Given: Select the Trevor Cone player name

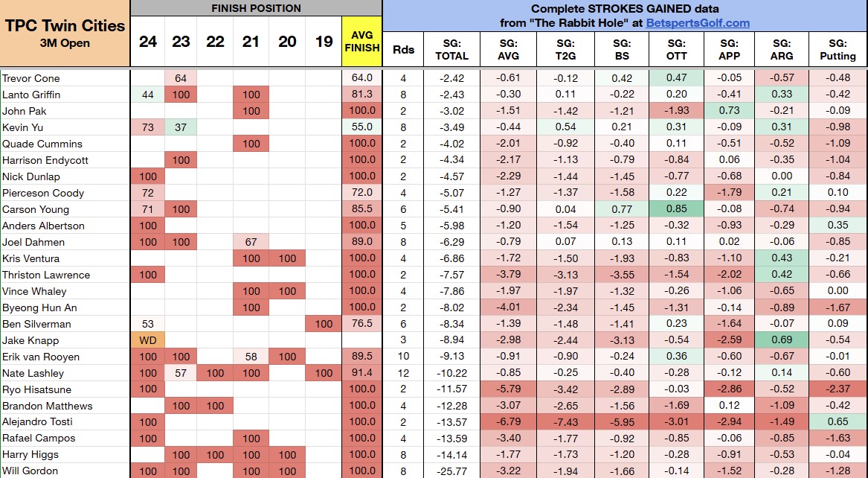Looking at the screenshot, I should [31, 78].
